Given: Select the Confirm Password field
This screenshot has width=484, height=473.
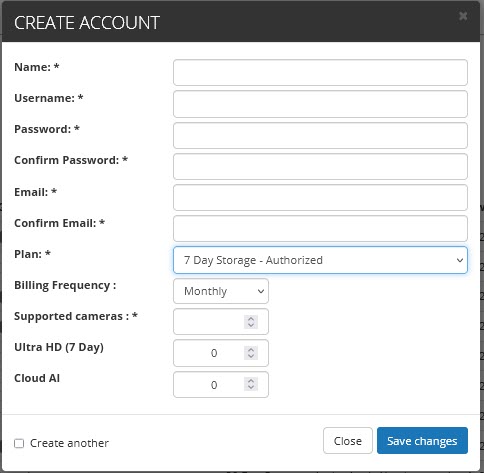Looking at the screenshot, I should (320, 166).
